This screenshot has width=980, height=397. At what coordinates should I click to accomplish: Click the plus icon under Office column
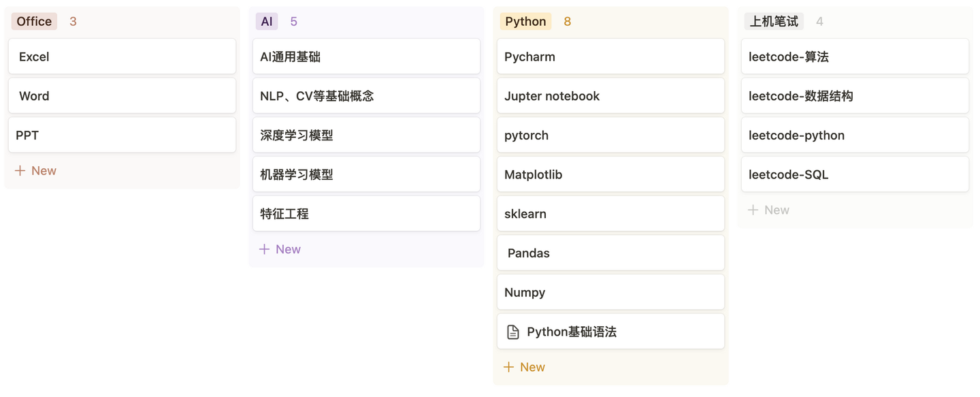point(20,171)
